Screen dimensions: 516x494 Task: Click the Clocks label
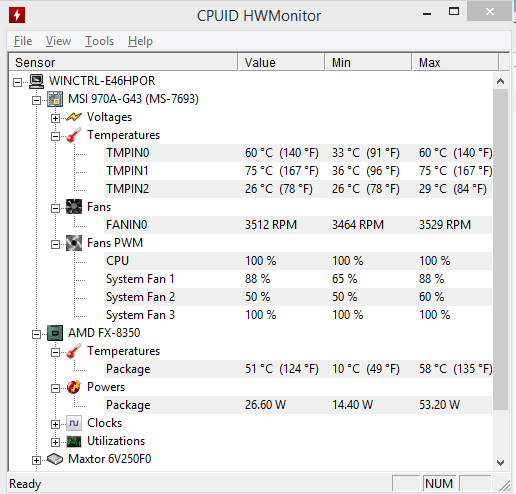(x=104, y=423)
